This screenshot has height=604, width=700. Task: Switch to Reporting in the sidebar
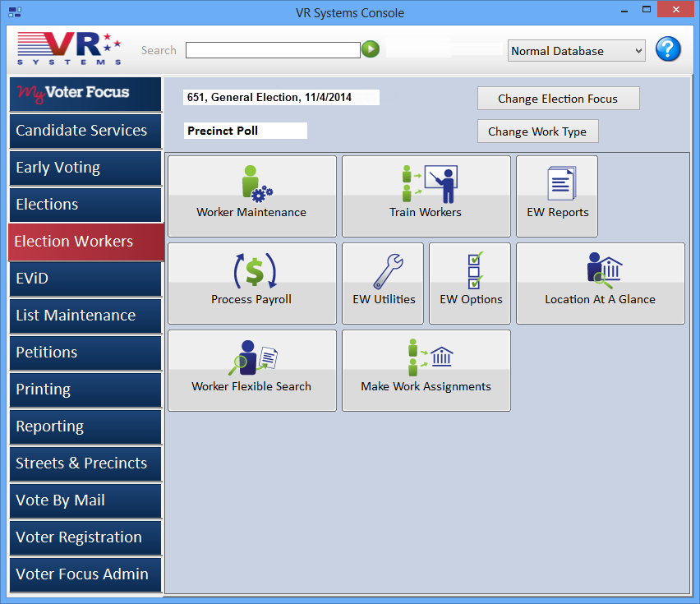click(x=85, y=427)
